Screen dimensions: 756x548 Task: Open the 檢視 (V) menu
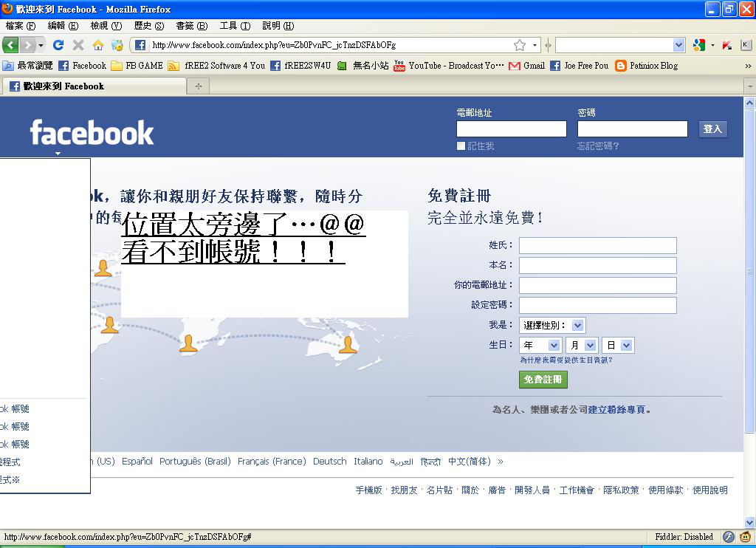click(x=106, y=26)
